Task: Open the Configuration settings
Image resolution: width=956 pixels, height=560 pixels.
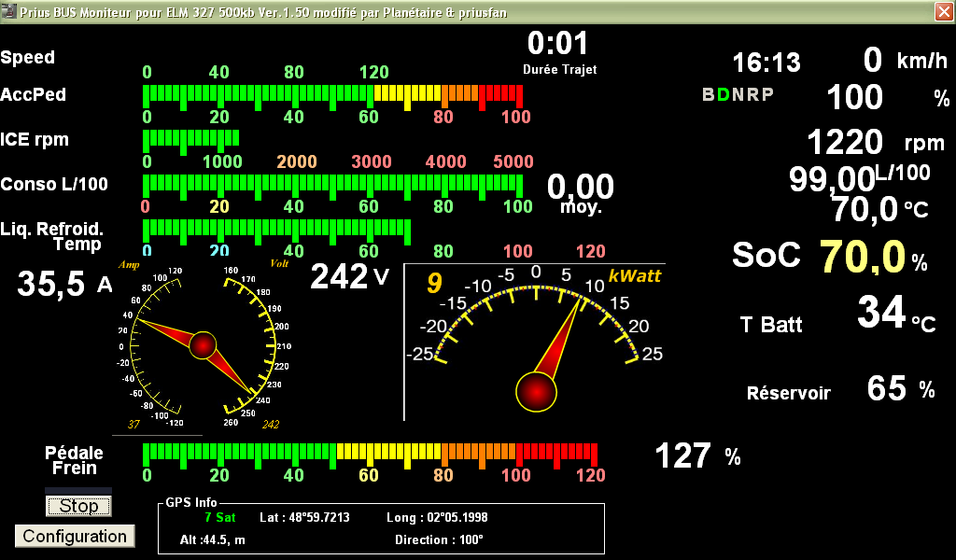Action: pos(75,536)
